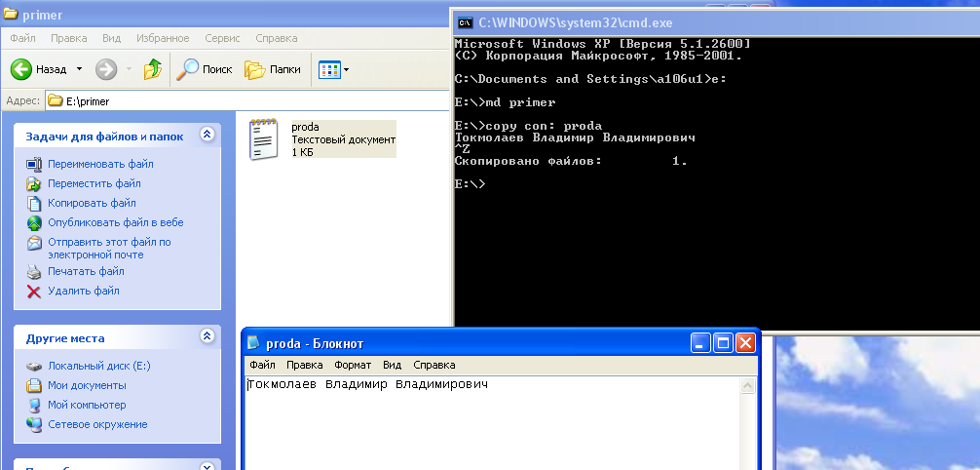Click the copy file icon
Viewport: 980px width, 470px height.
pos(34,204)
